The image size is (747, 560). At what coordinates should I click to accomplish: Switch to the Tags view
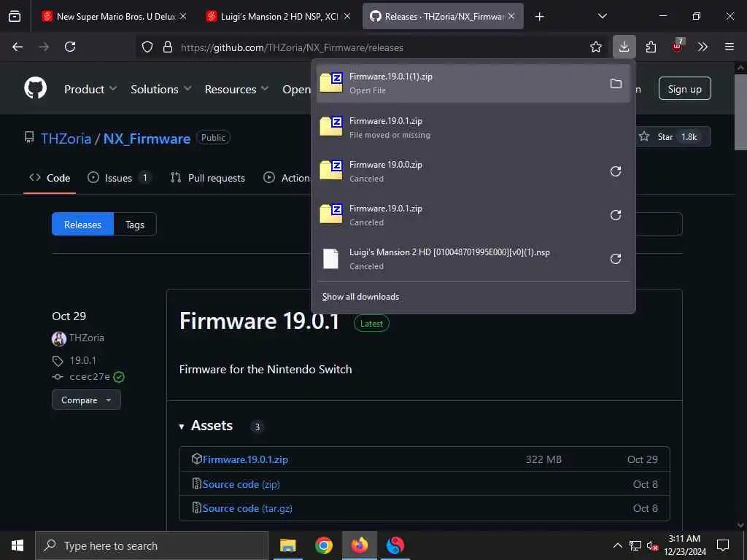tap(135, 225)
